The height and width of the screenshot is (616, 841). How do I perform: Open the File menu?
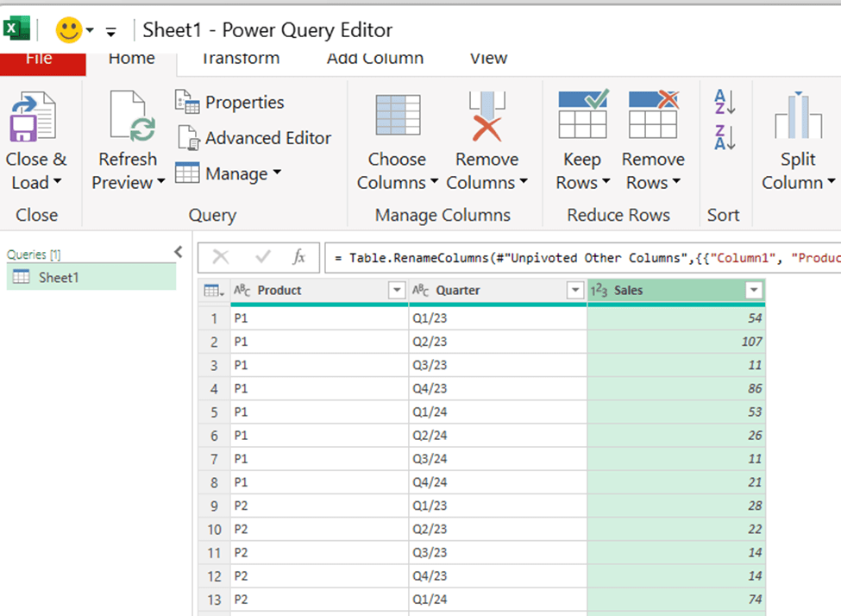point(39,59)
